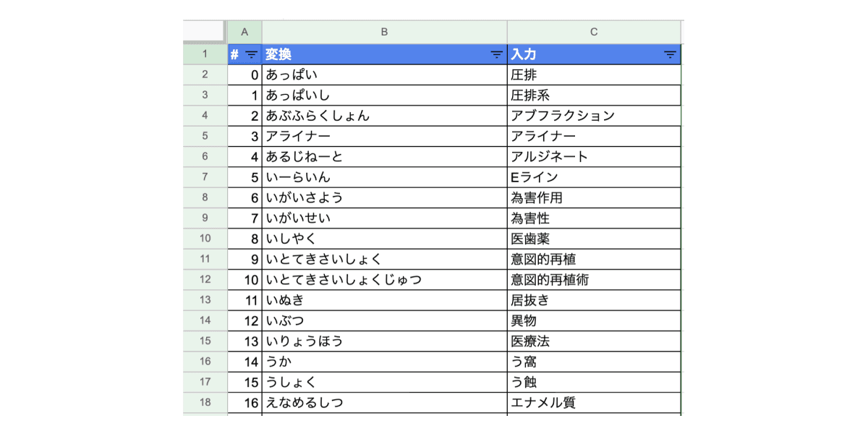Image resolution: width=868 pixels, height=434 pixels.
Task: Select cell うか
Action: [385, 362]
